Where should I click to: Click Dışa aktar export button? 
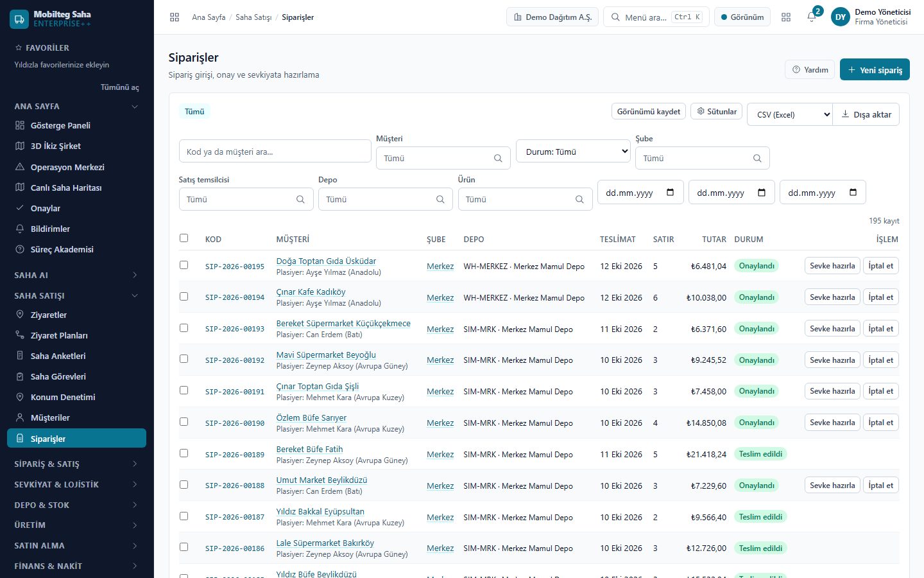click(x=866, y=114)
